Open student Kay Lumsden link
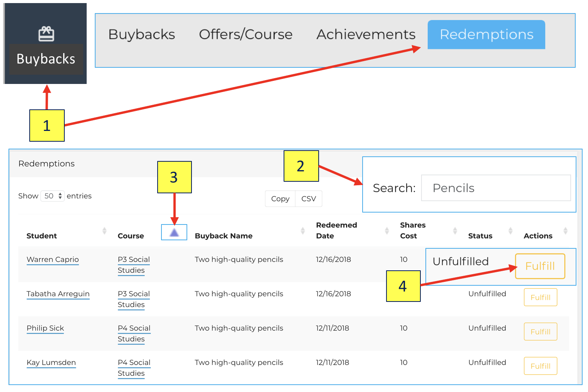Image resolution: width=588 pixels, height=392 pixels. [x=51, y=362]
